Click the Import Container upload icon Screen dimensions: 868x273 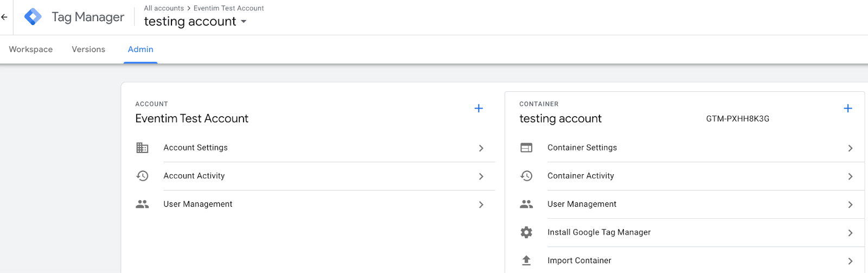click(526, 261)
